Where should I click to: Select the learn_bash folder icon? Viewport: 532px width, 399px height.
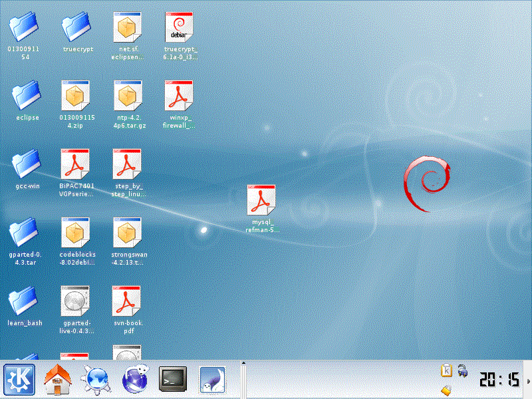point(23,301)
